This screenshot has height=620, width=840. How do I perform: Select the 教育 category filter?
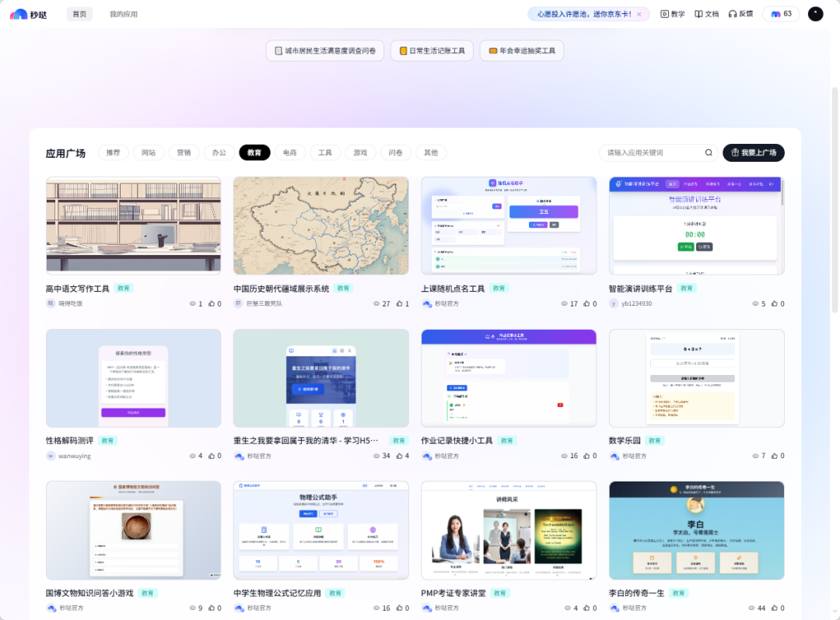pos(254,152)
